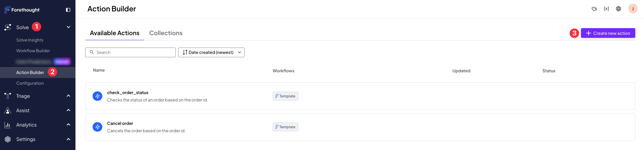Select the Available Actions tab
Viewport: 644px width, 150px height.
pyautogui.click(x=115, y=33)
